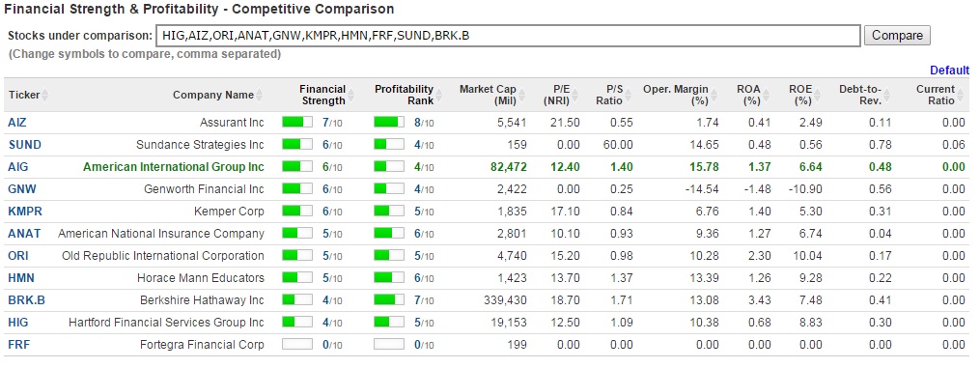980x368 pixels.
Task: Select the SUND ticker link
Action: [24, 145]
